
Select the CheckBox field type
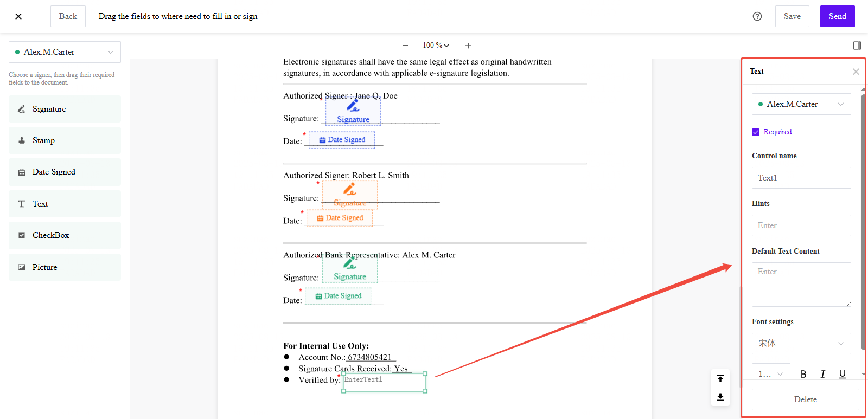(65, 235)
